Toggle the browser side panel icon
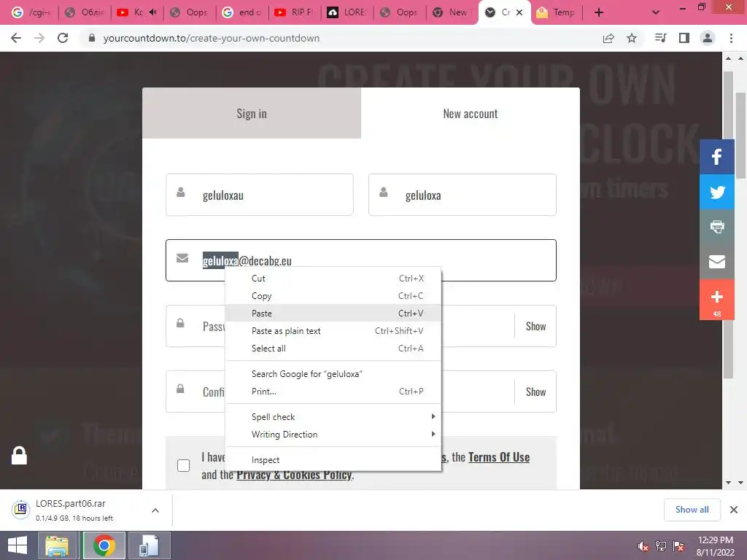Viewport: 747px width, 560px height. point(684,38)
